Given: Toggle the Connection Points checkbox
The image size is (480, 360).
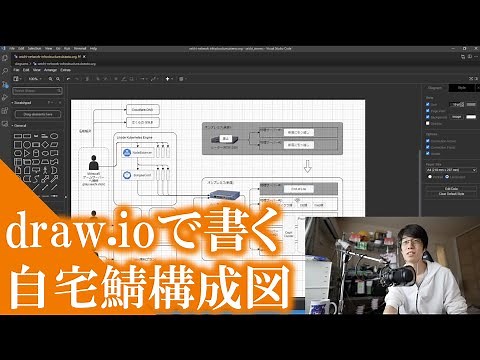Looking at the screenshot, I should (428, 147).
